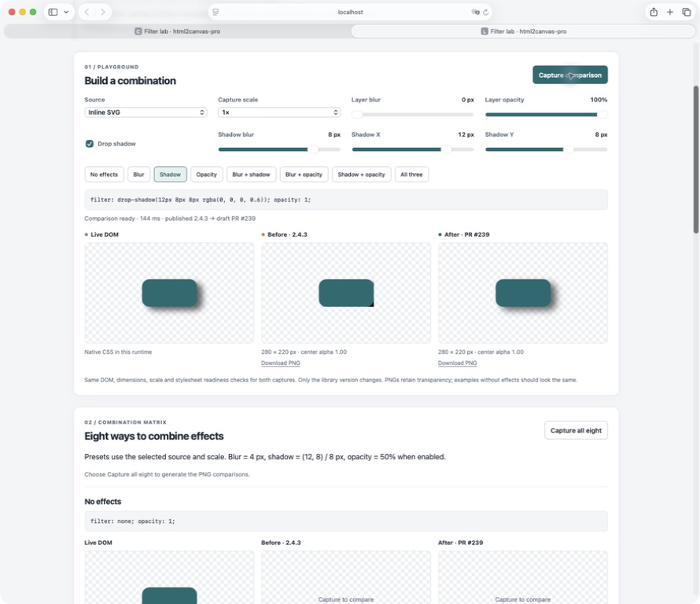Click the page settings icon in address bar
Image resolution: width=700 pixels, height=604 pixels.
click(x=216, y=12)
